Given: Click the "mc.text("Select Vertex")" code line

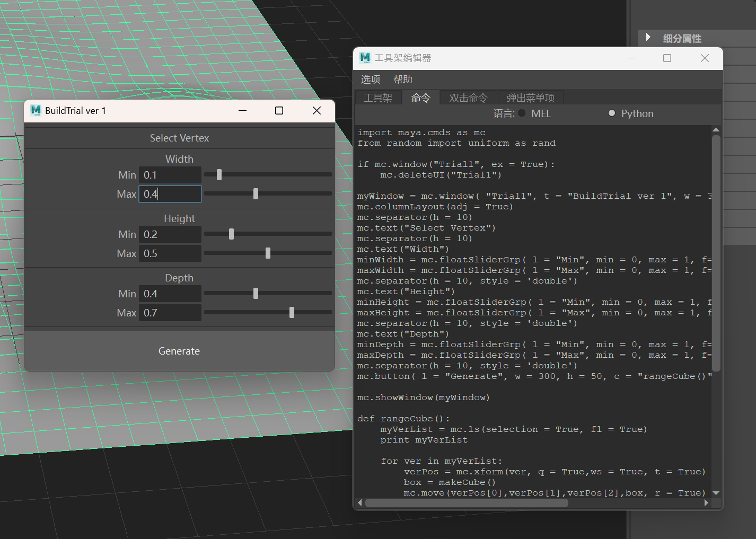Looking at the screenshot, I should (426, 228).
